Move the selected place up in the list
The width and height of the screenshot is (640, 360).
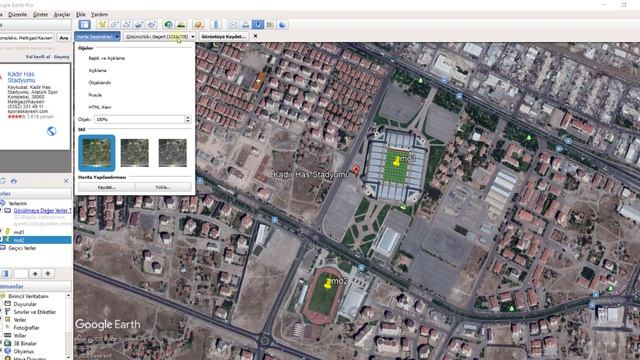tap(35, 273)
